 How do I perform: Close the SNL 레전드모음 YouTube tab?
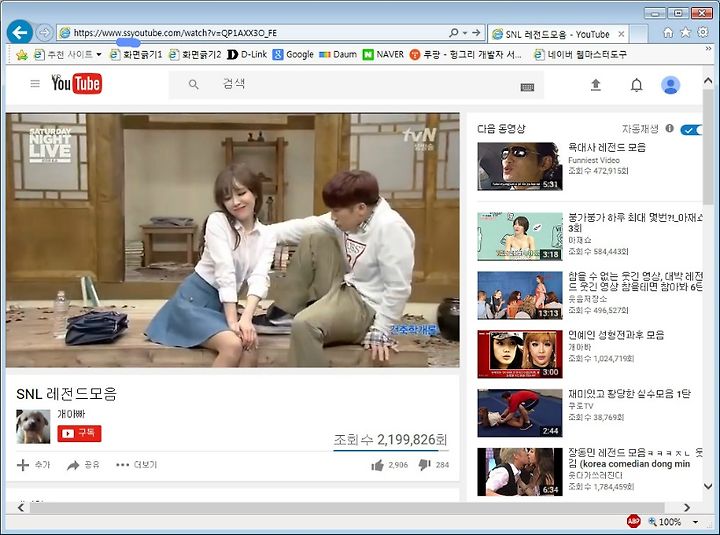click(621, 34)
